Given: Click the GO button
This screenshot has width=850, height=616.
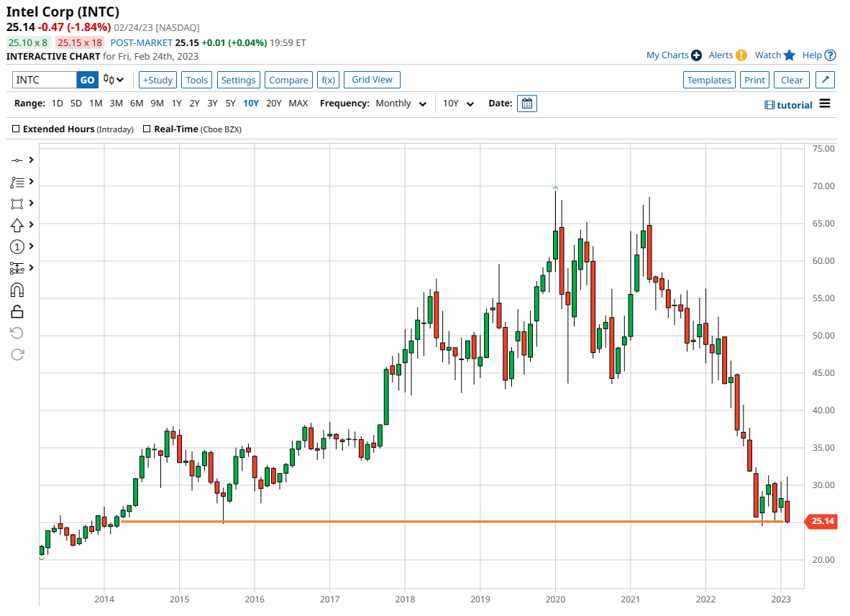Looking at the screenshot, I should tap(87, 81).
